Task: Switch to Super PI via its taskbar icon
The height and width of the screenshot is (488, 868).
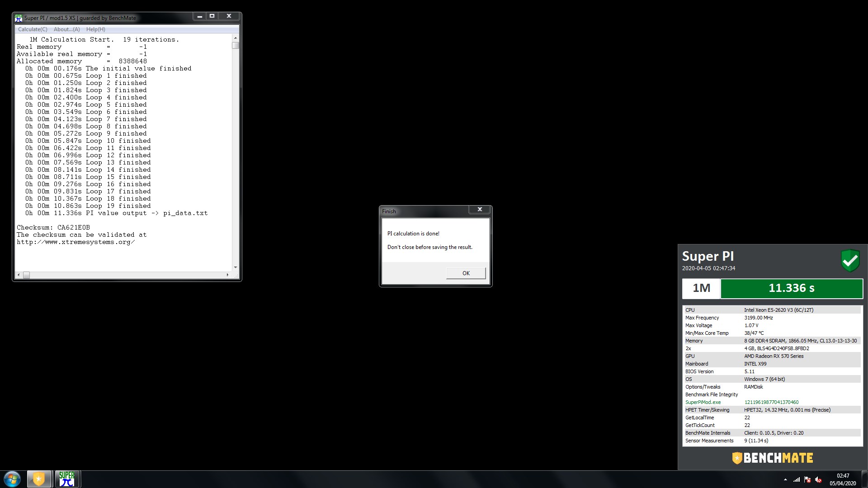Action: (x=67, y=479)
